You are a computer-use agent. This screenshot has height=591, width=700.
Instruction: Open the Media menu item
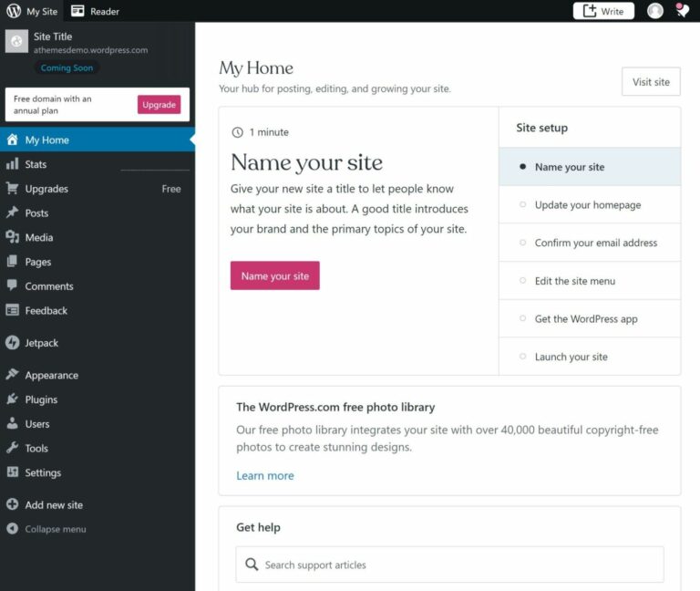click(98, 237)
